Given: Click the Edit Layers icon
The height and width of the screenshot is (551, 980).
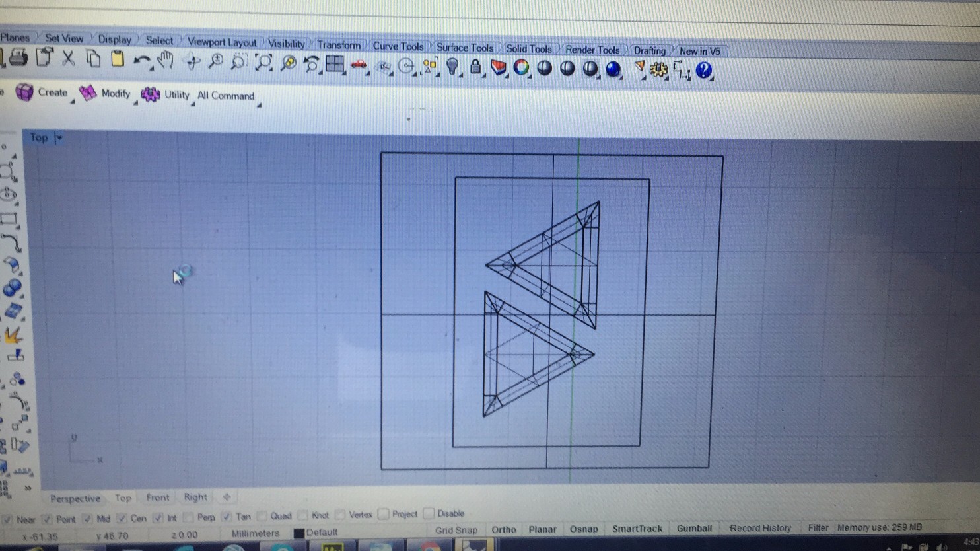Looking at the screenshot, I should (499, 67).
